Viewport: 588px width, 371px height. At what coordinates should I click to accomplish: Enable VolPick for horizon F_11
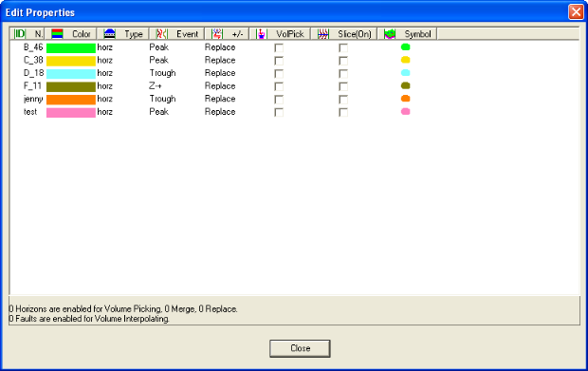(x=279, y=86)
